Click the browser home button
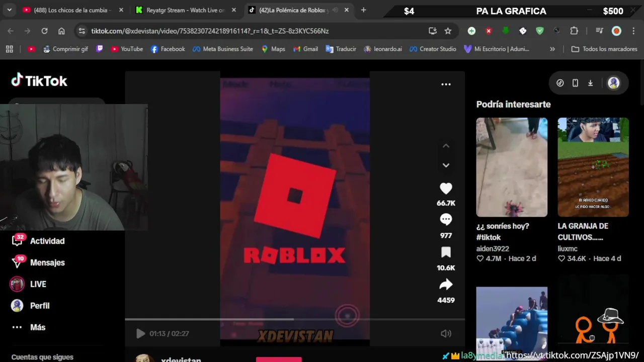The height and width of the screenshot is (362, 644). click(61, 31)
